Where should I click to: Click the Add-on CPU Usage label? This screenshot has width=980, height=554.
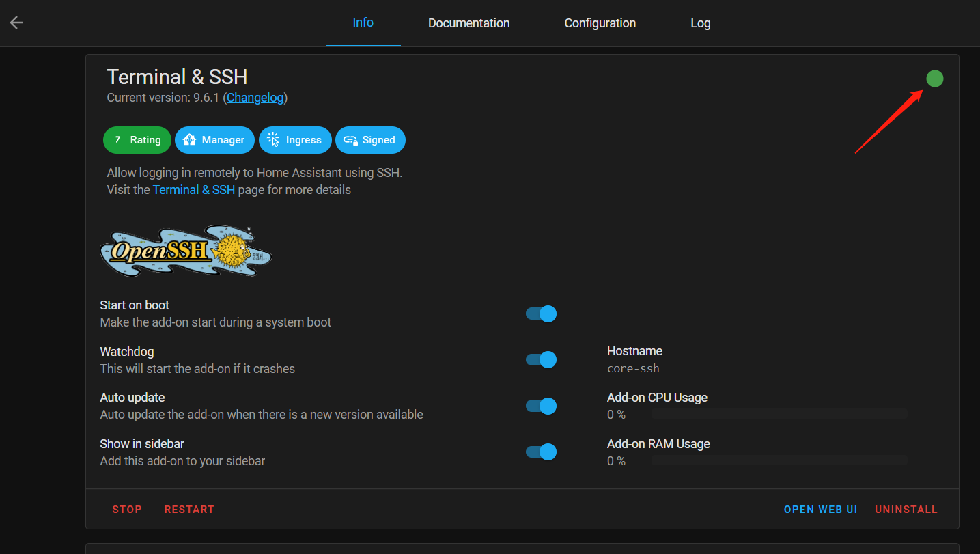(657, 398)
